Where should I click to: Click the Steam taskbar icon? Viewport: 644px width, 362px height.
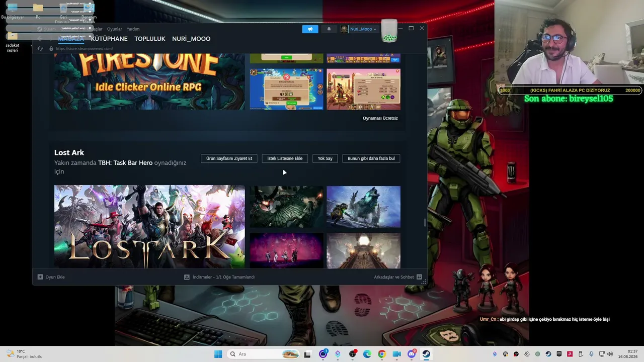pyautogui.click(x=426, y=354)
